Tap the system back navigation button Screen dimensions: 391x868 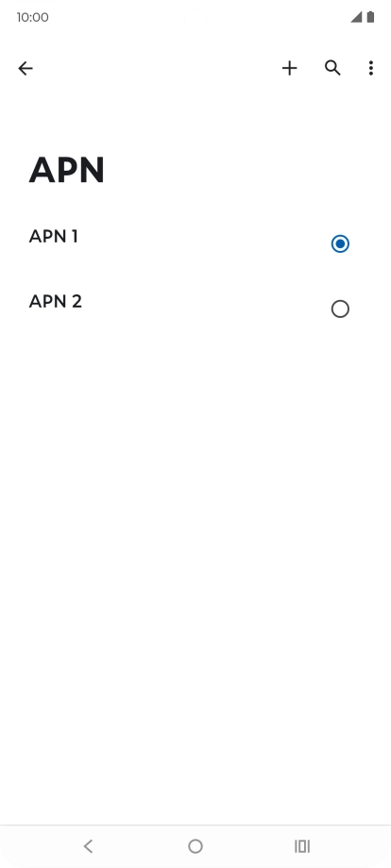(88, 846)
